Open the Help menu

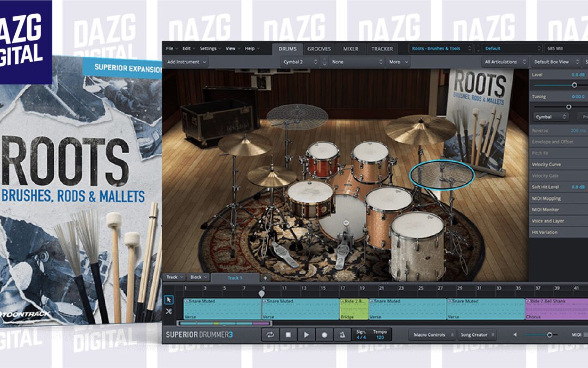tap(252, 49)
